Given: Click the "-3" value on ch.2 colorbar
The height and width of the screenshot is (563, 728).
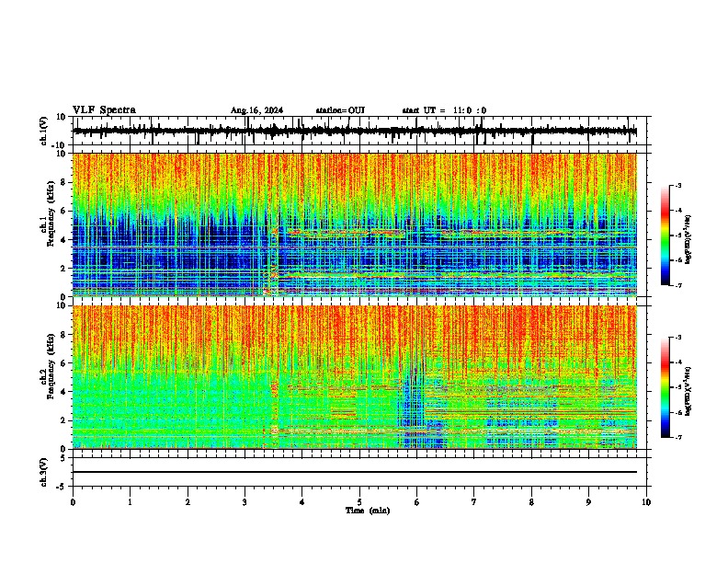Looking at the screenshot, I should (677, 338).
